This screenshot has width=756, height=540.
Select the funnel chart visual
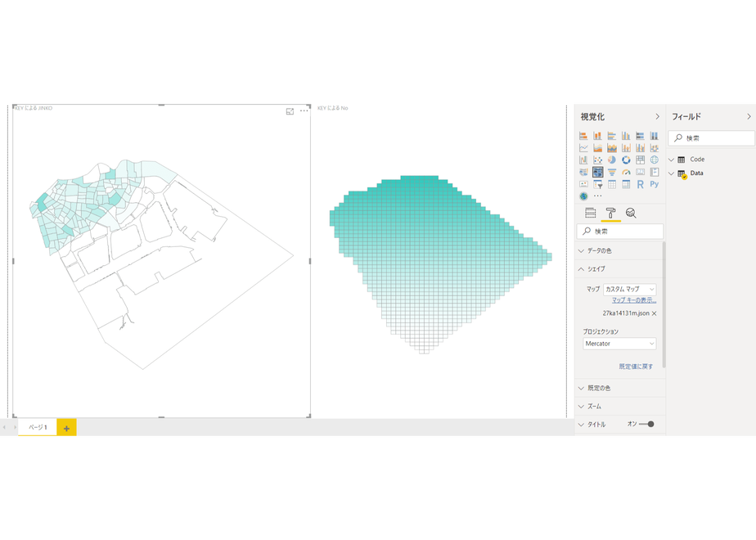pos(612,172)
